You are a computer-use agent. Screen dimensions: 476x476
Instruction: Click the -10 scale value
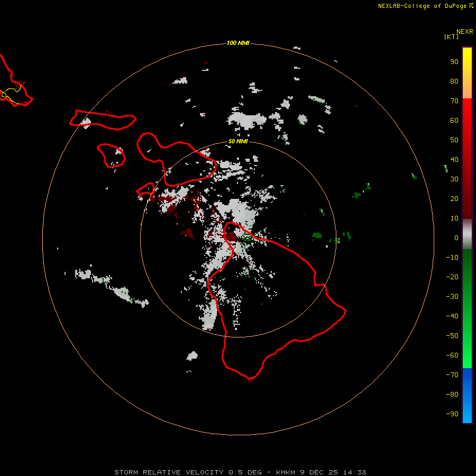(452, 258)
